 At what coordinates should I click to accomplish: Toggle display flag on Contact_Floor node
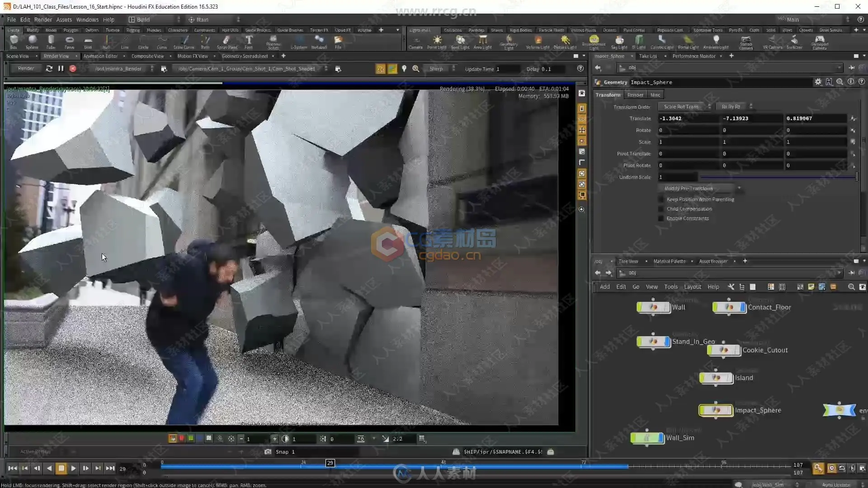click(744, 307)
